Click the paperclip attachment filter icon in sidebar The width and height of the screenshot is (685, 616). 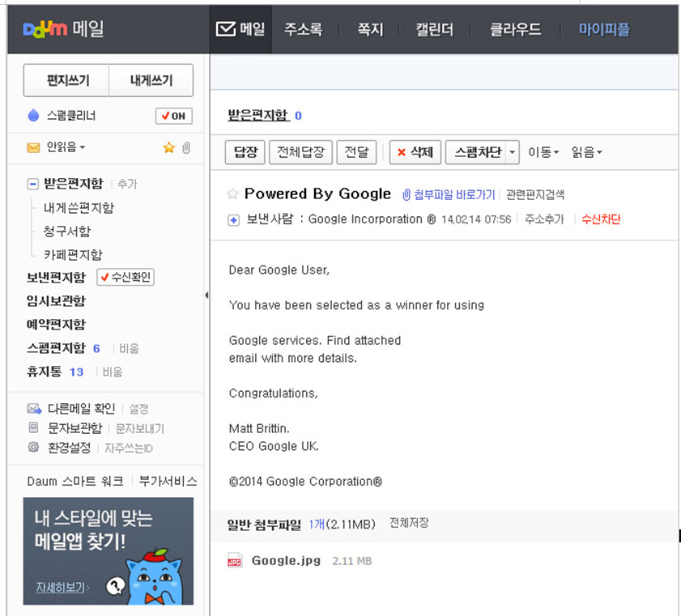point(186,147)
